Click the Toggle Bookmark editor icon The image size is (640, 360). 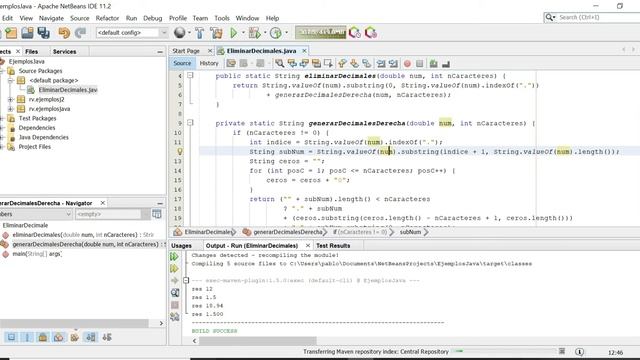tap(367, 63)
